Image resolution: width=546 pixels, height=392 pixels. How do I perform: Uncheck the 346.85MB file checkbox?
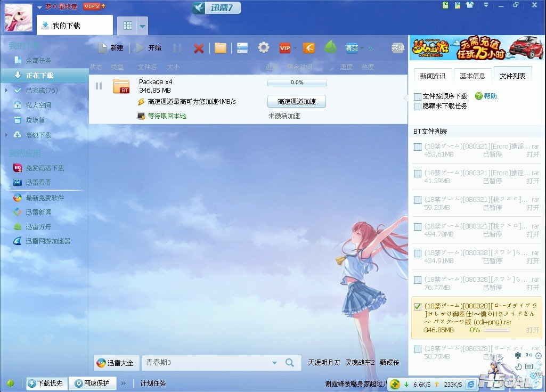pyautogui.click(x=418, y=306)
